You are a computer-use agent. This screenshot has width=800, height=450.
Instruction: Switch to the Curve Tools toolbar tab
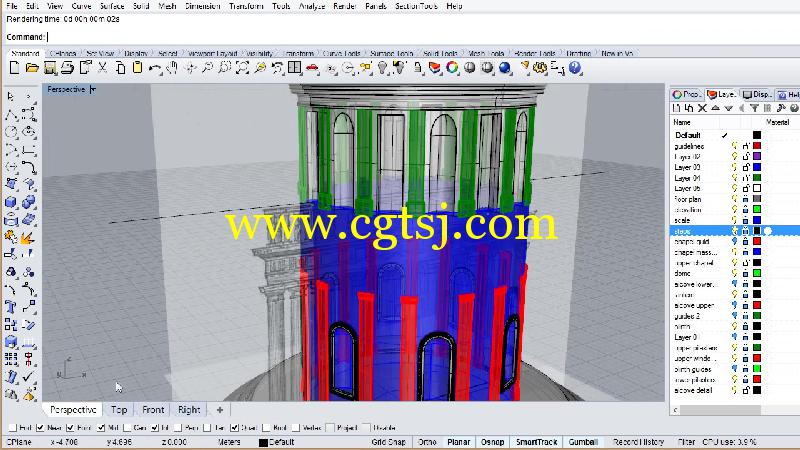(x=342, y=53)
